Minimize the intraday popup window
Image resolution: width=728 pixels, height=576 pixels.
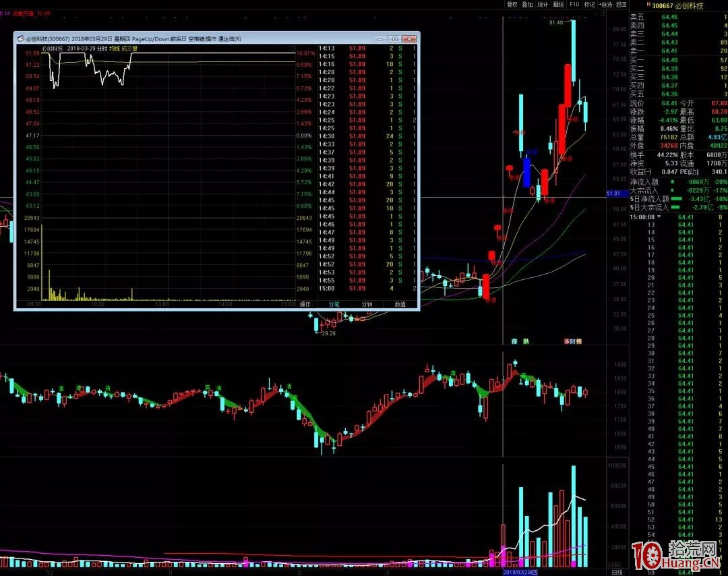[380, 39]
